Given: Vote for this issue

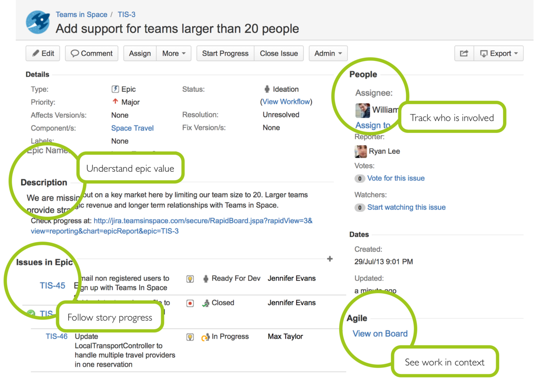Looking at the screenshot, I should pyautogui.click(x=396, y=178).
